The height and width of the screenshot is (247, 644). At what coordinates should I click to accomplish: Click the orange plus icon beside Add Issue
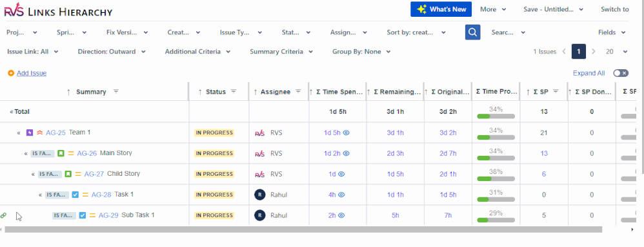[x=11, y=73]
